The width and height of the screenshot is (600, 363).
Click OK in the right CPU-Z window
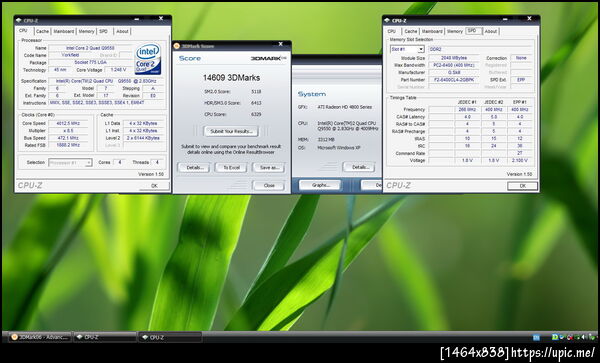(x=522, y=186)
